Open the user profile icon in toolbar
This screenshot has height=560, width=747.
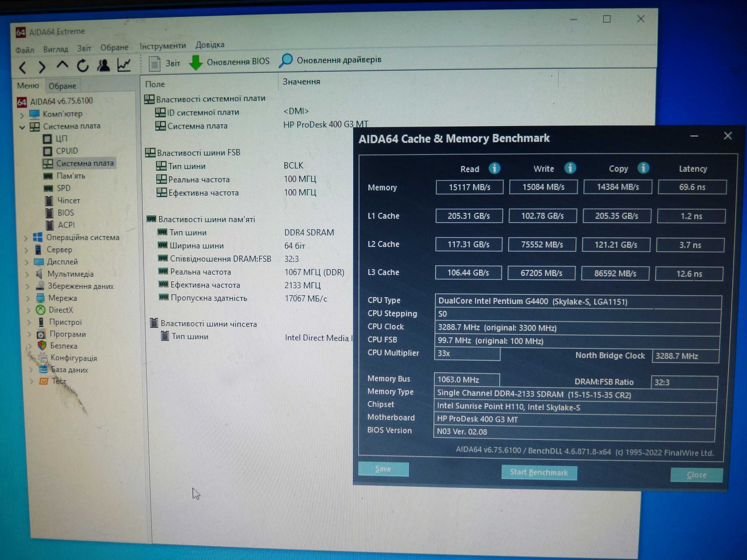(x=103, y=65)
